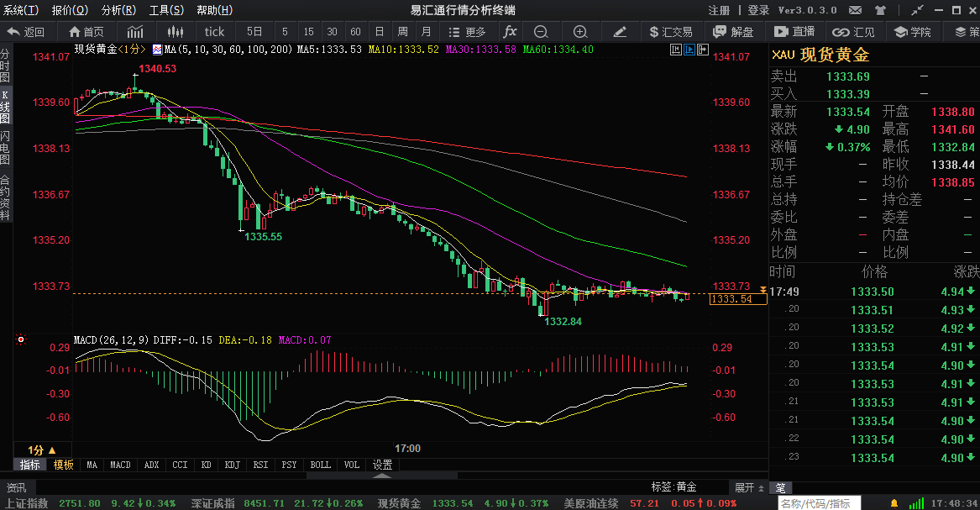The height and width of the screenshot is (510, 980).
Task: Open the MACD indicator settings sun icon
Action: click(21, 339)
